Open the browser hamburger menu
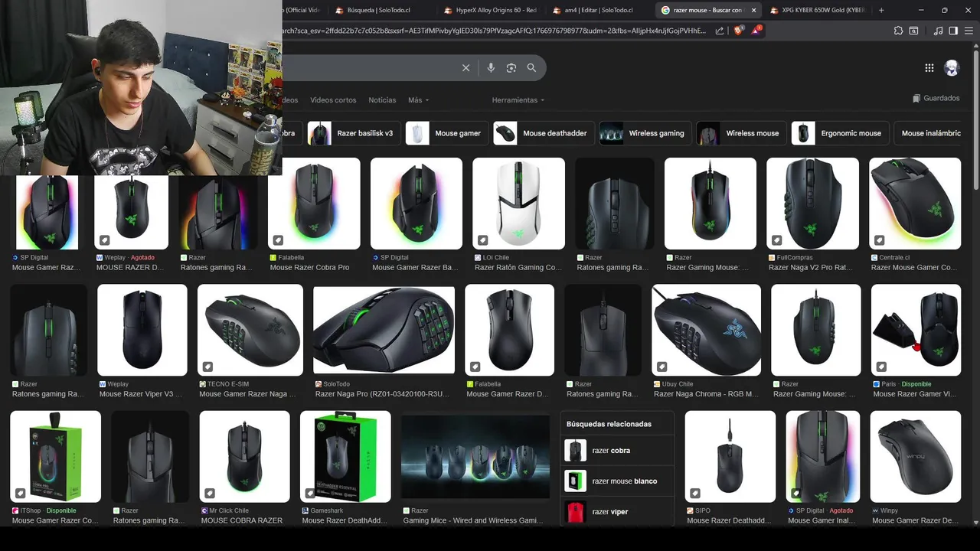 coord(969,31)
